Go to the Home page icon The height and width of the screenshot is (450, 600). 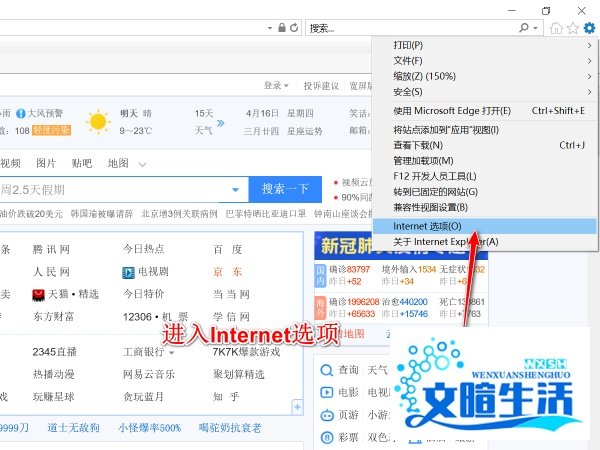coord(556,28)
